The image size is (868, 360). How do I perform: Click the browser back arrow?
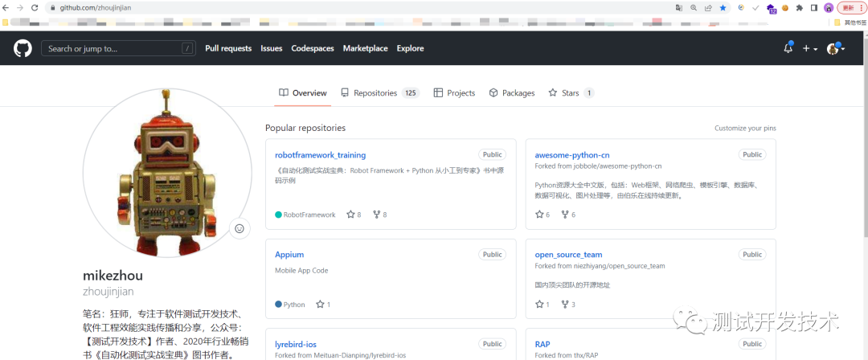[6, 8]
